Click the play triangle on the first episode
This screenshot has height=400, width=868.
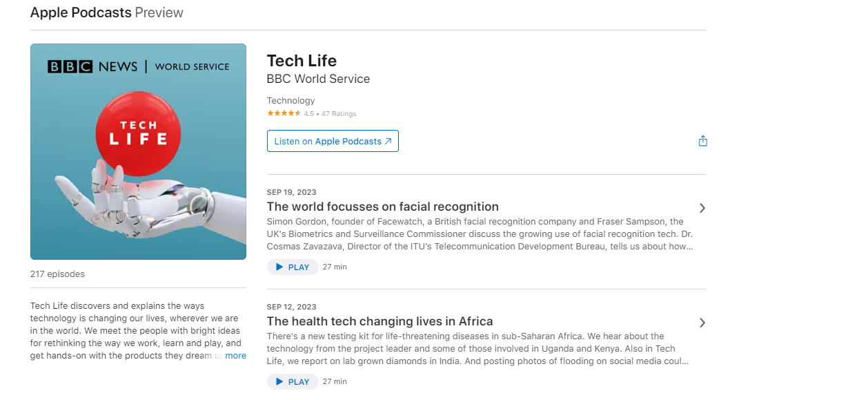(279, 267)
